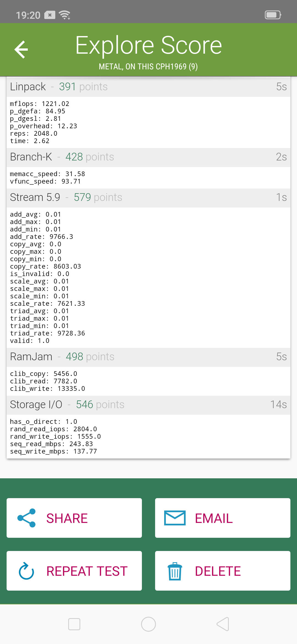
Task: Tap the REPEAT TEST button label
Action: (87, 571)
